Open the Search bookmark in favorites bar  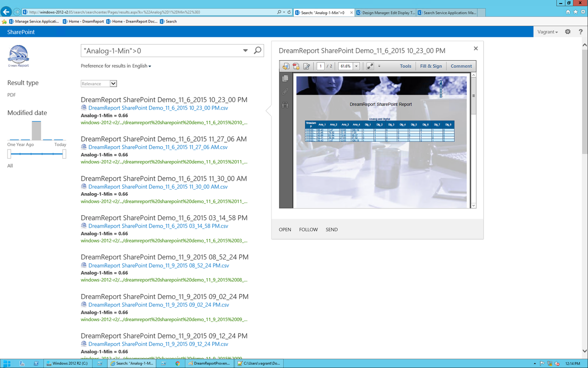[x=168, y=21]
